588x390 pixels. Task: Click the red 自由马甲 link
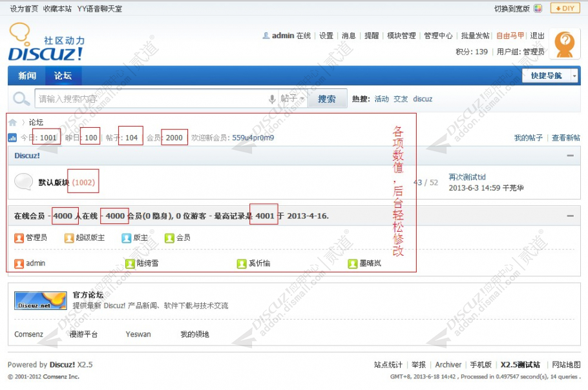tap(510, 36)
